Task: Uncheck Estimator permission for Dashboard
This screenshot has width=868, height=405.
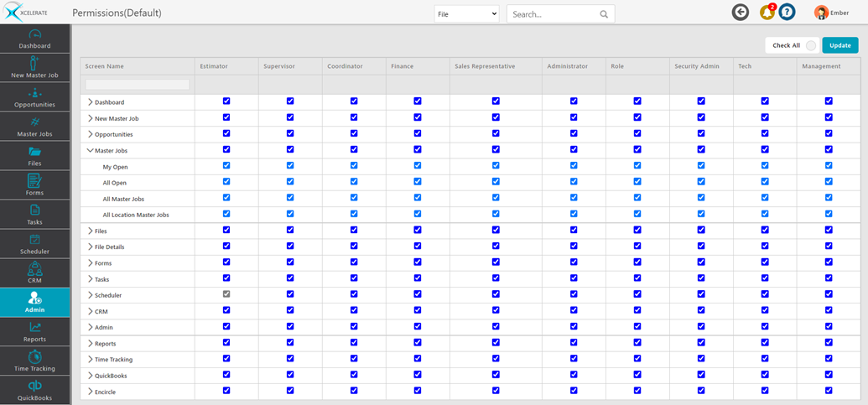Action: click(x=226, y=101)
